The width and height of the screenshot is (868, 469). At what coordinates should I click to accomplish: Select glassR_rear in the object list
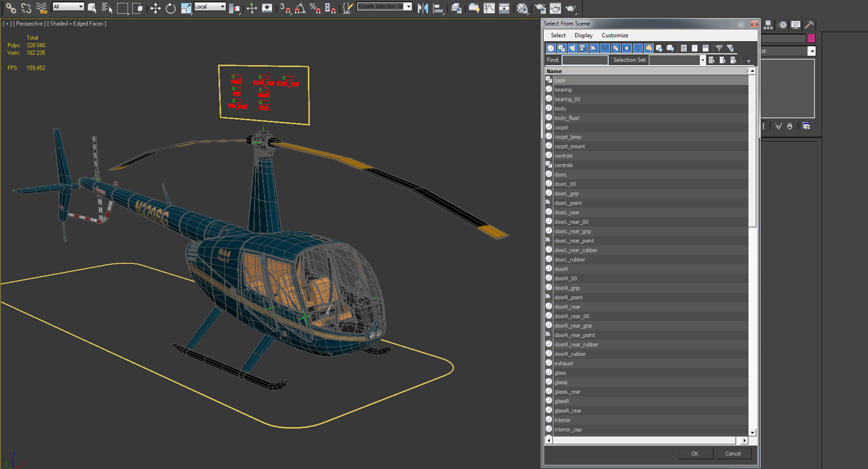[647, 410]
